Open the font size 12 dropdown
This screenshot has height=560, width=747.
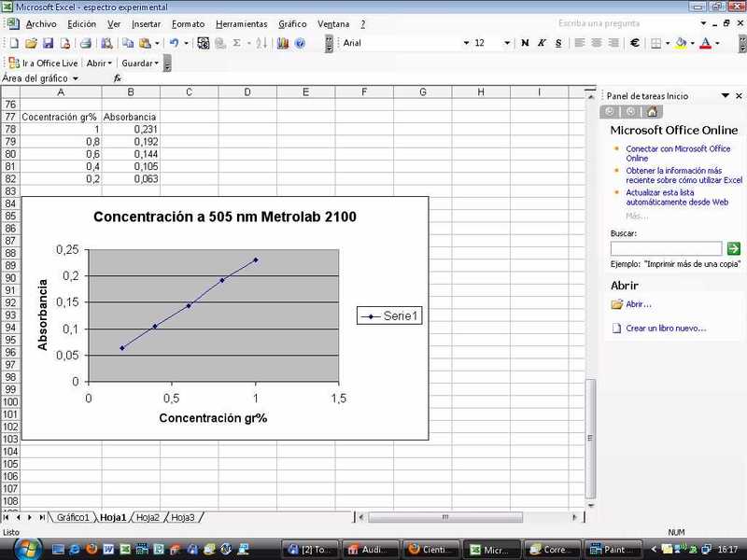507,43
